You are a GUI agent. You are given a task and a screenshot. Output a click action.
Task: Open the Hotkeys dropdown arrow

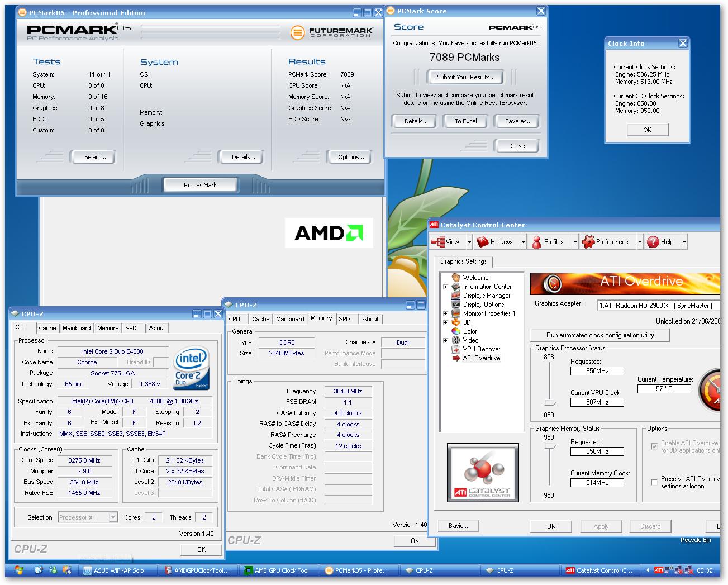(523, 242)
